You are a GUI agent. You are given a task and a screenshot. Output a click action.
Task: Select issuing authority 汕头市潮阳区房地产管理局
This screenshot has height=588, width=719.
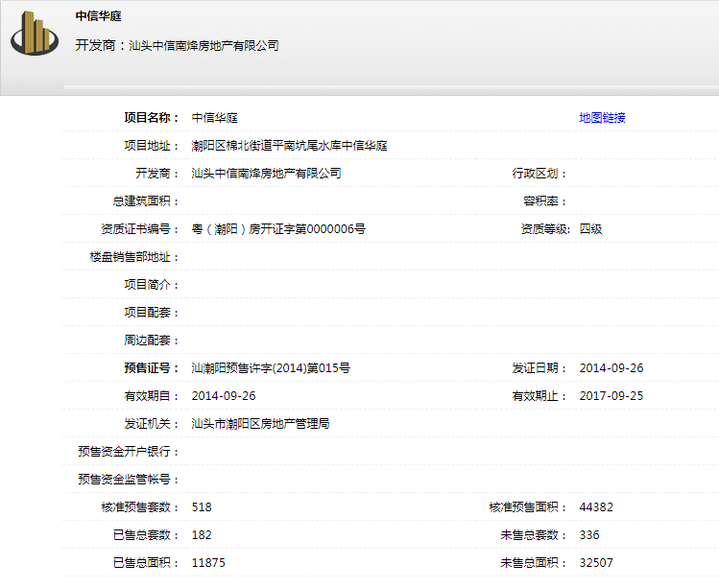(260, 424)
